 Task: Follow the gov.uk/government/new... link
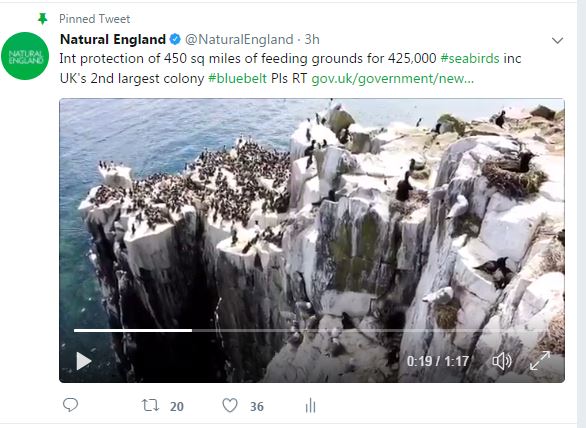tap(392, 78)
